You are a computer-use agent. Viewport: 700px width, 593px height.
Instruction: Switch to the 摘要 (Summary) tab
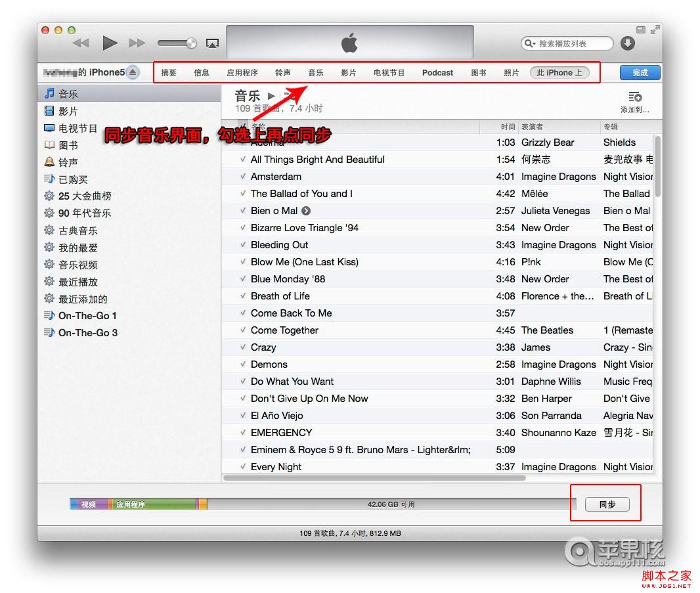pyautogui.click(x=168, y=73)
